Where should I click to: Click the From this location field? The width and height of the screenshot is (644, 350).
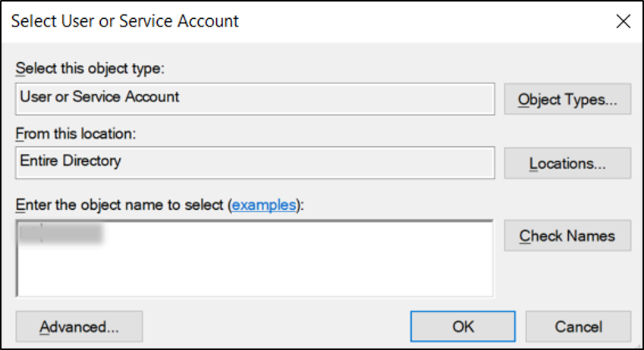click(x=303, y=161)
